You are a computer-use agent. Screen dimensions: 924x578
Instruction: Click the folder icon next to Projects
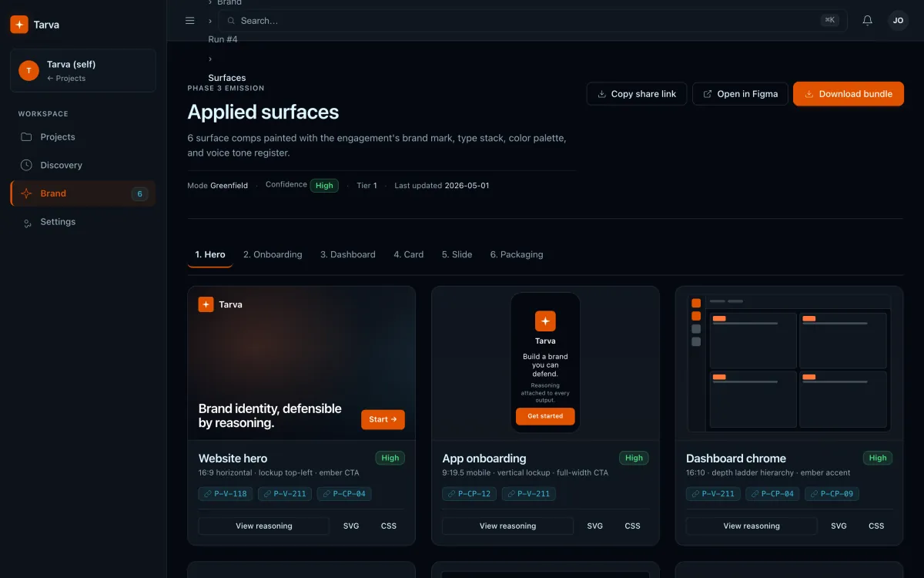click(26, 137)
